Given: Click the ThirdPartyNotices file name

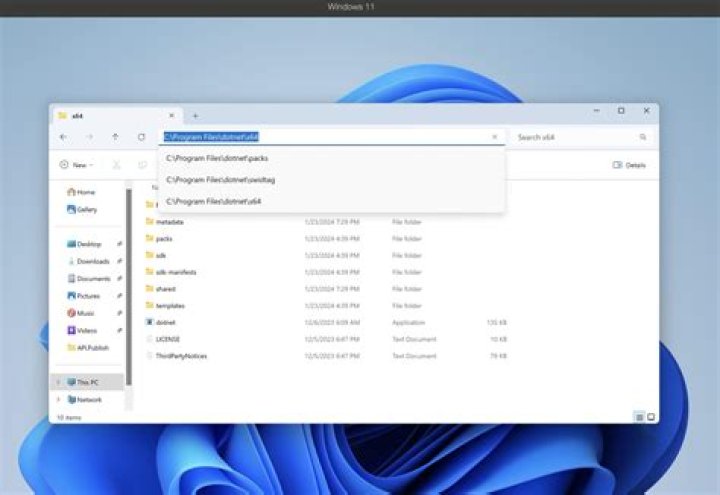Looking at the screenshot, I should tap(181, 356).
